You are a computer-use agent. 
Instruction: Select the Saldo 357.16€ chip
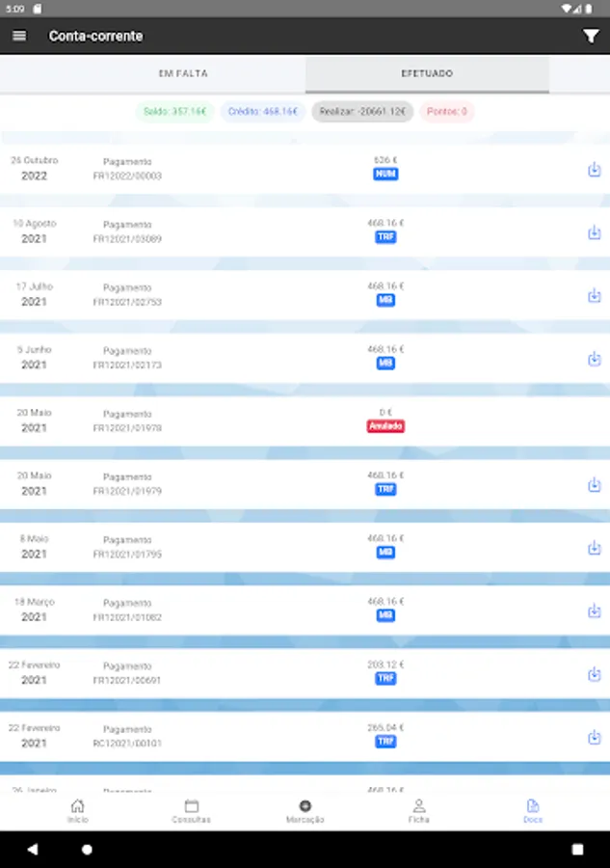click(x=174, y=111)
